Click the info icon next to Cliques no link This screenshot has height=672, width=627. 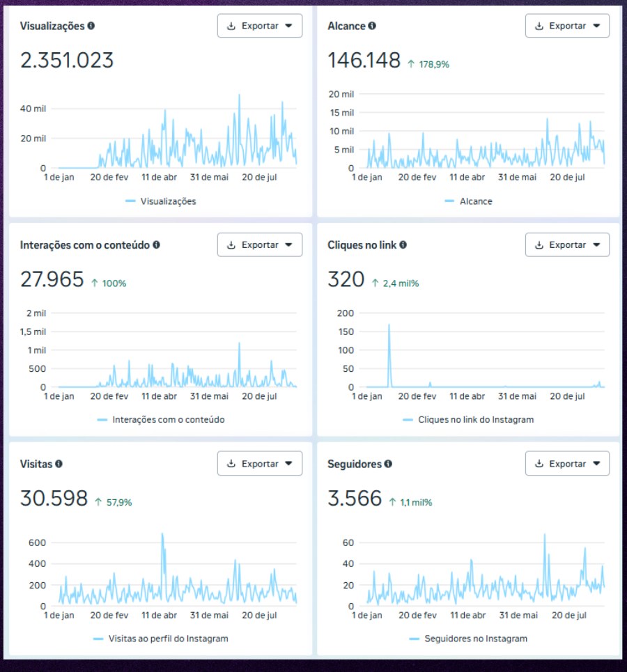click(403, 244)
